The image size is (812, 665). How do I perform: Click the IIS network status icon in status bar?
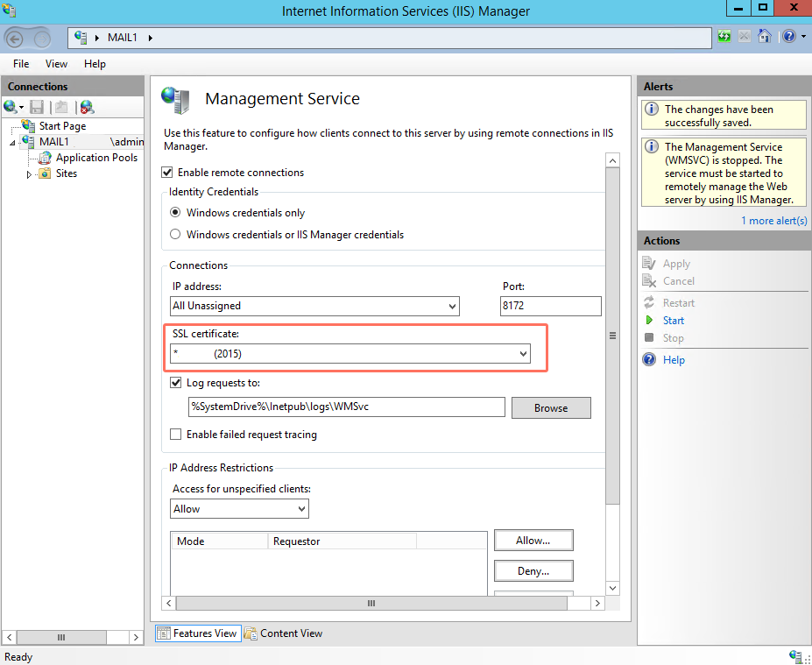click(795, 656)
